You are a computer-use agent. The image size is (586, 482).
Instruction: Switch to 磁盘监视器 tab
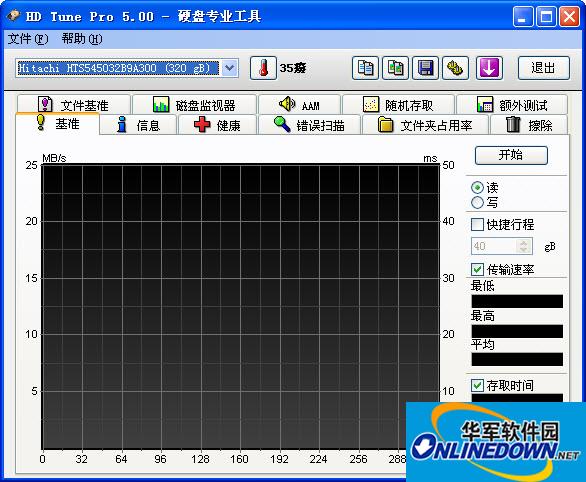point(194,105)
